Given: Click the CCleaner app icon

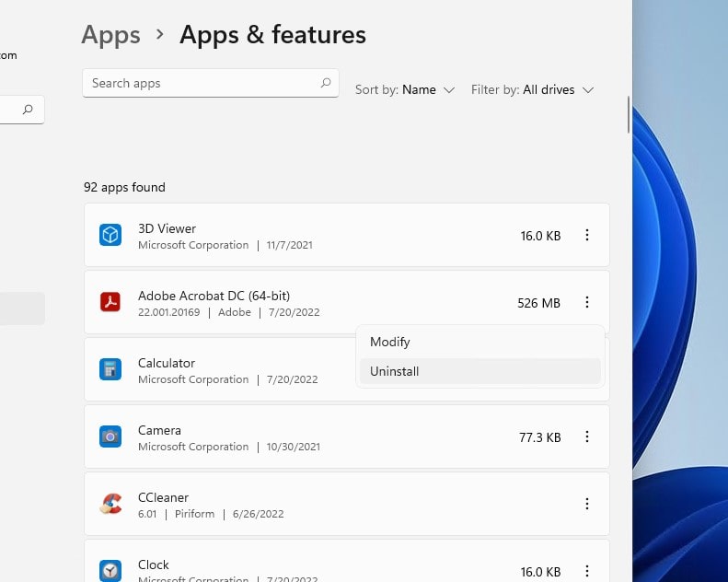Looking at the screenshot, I should (x=110, y=504).
